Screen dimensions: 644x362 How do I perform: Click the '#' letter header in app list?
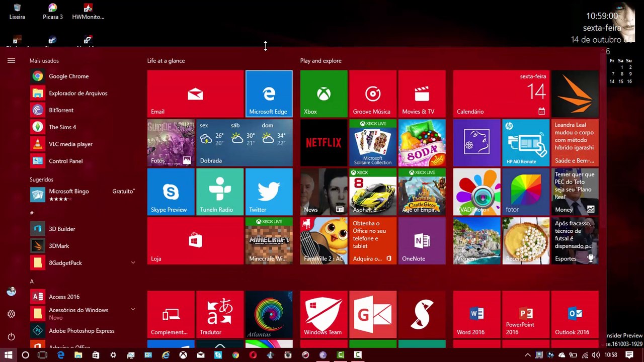pyautogui.click(x=32, y=213)
